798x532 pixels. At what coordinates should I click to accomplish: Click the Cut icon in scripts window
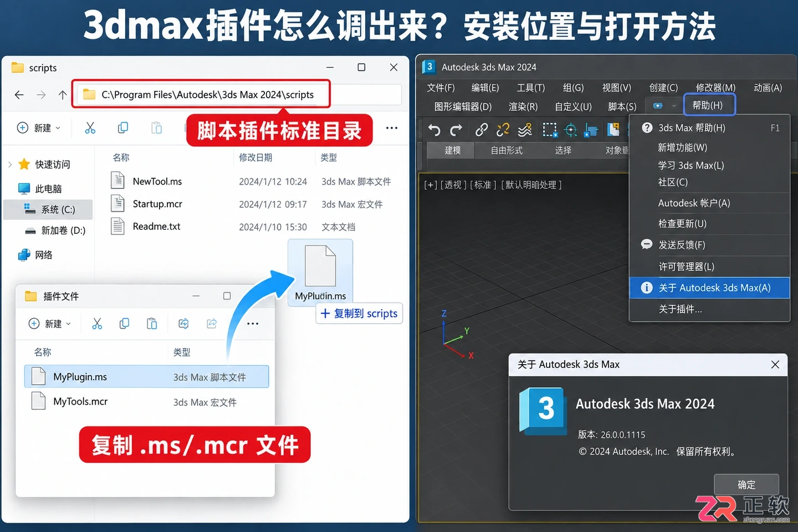tap(90, 128)
